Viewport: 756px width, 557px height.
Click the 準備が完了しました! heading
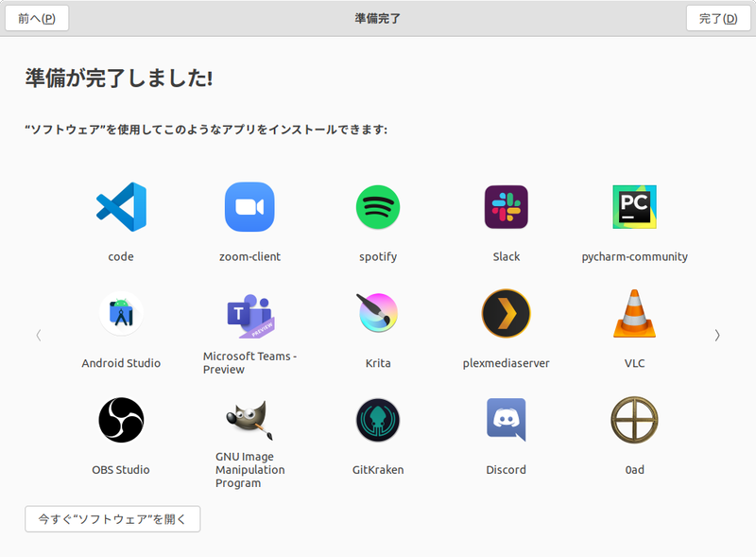point(119,78)
